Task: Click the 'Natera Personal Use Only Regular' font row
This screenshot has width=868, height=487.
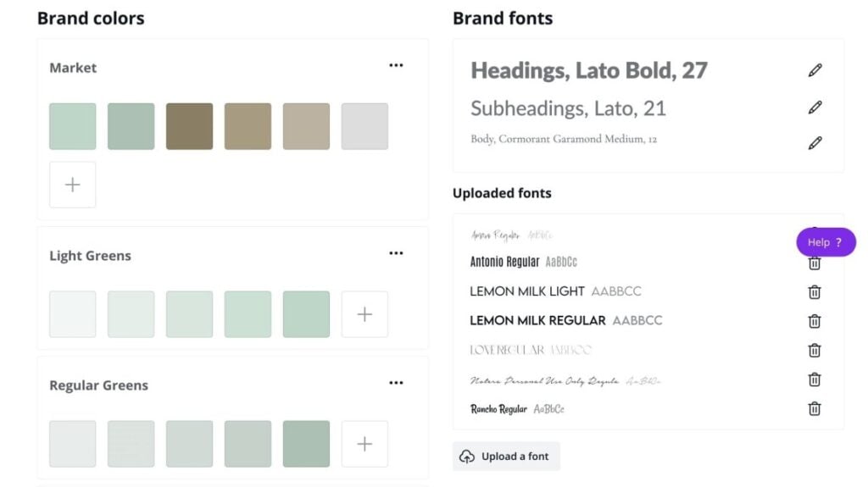Action: [x=565, y=381]
